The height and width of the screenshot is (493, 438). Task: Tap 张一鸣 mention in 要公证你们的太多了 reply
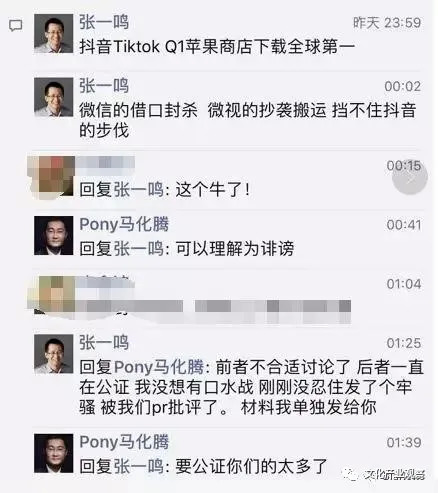pos(139,466)
